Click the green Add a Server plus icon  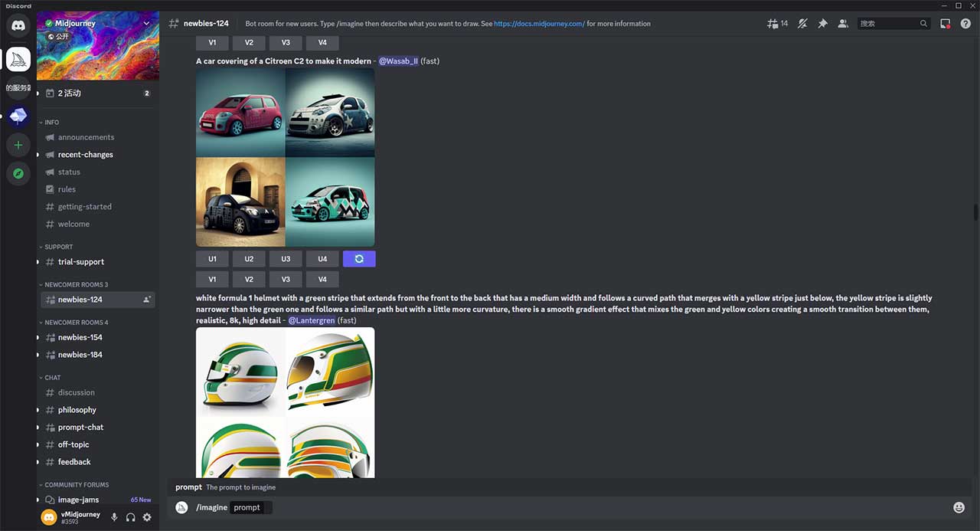(x=18, y=145)
